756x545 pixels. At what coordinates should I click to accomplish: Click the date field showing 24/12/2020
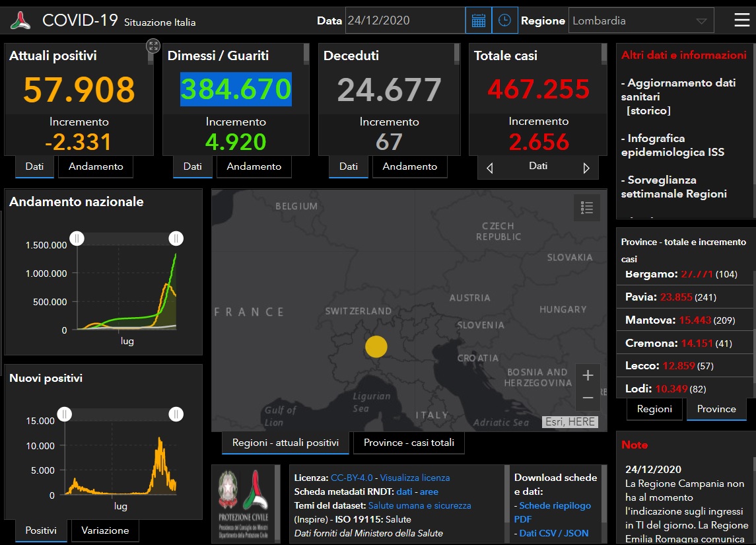click(x=404, y=20)
